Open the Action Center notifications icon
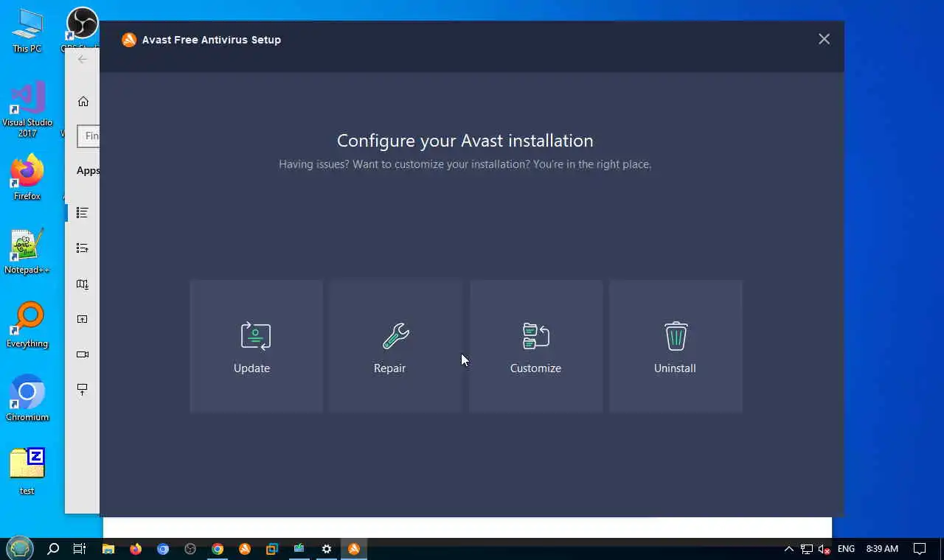944x560 pixels. (x=920, y=548)
